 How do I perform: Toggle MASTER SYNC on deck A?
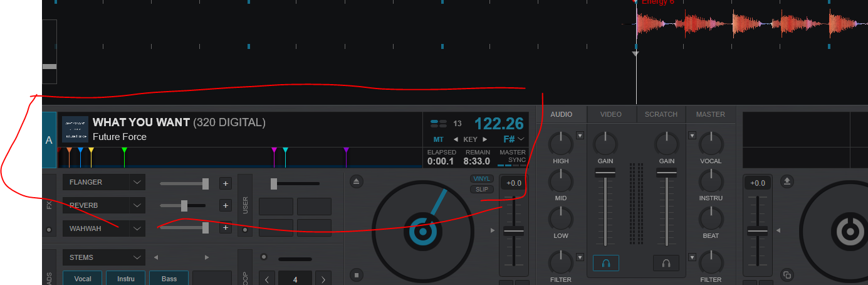(x=512, y=157)
